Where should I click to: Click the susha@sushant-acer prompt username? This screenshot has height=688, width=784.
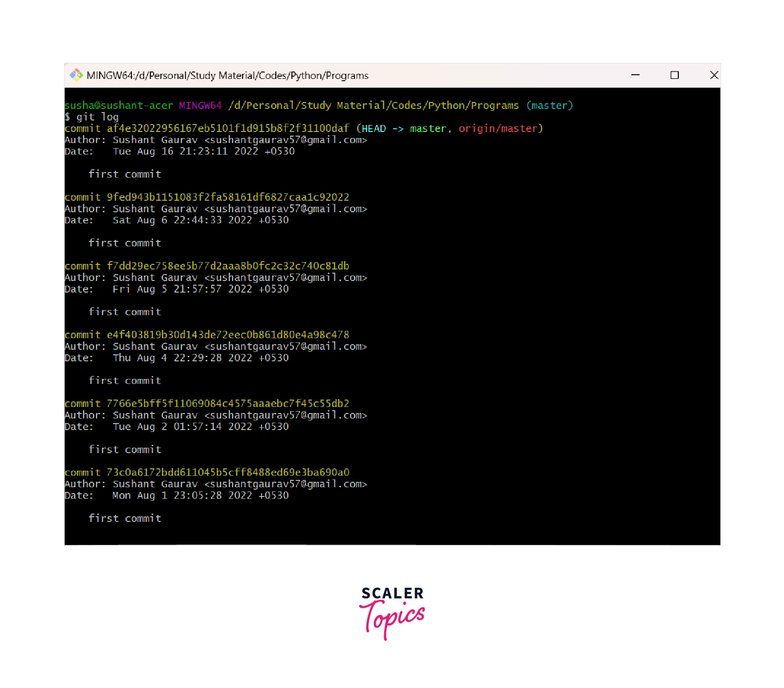(119, 106)
